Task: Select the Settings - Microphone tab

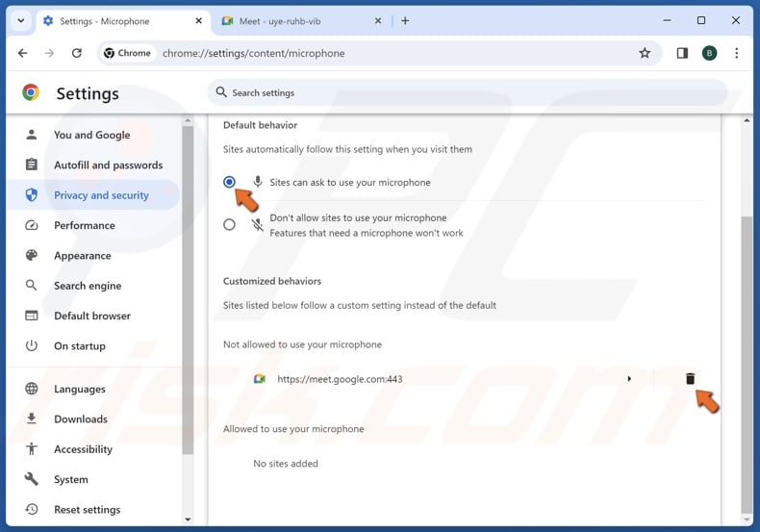Action: pos(123,21)
